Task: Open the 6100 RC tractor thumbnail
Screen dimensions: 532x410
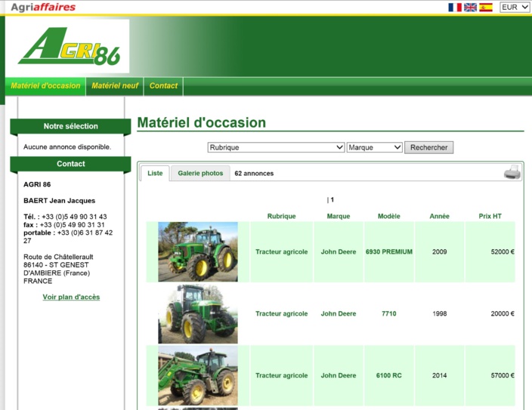Action: [x=198, y=375]
